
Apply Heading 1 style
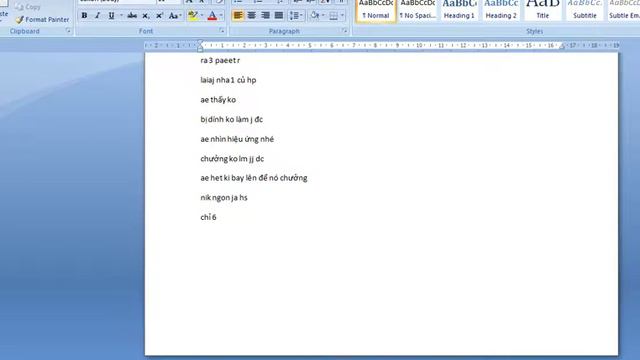[x=459, y=10]
